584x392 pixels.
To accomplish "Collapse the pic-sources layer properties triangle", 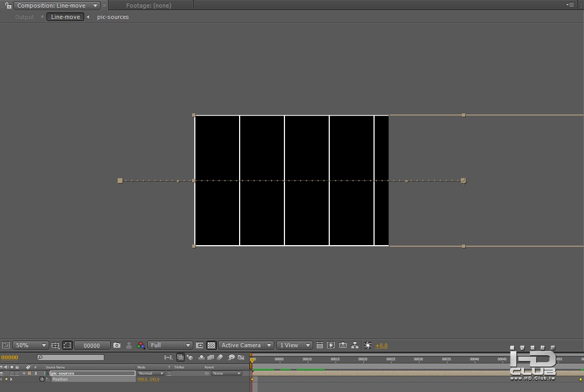I will pyautogui.click(x=24, y=373).
